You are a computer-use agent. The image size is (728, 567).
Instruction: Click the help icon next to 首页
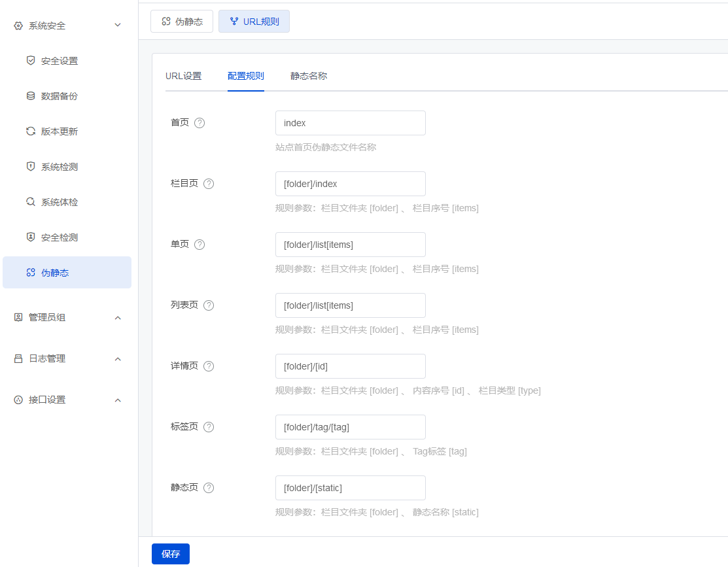pos(200,123)
